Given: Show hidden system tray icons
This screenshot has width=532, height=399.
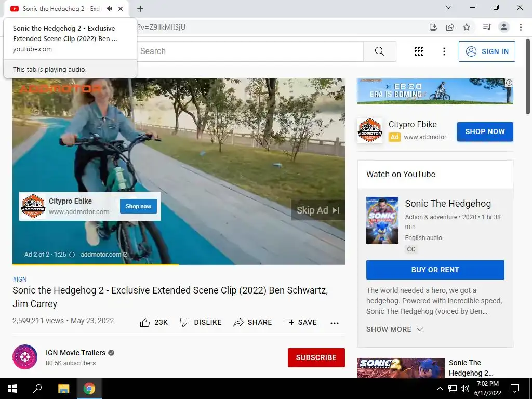Looking at the screenshot, I should pos(440,389).
